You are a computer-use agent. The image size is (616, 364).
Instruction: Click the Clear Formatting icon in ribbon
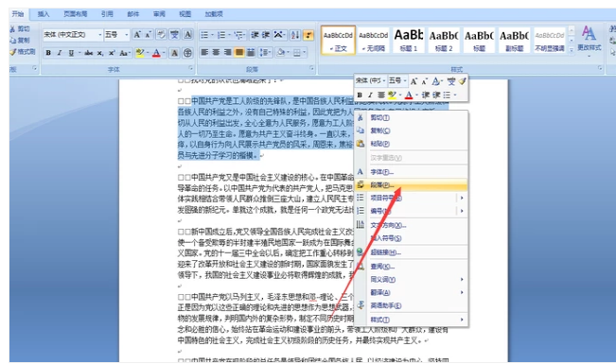pyautogui.click(x=161, y=35)
